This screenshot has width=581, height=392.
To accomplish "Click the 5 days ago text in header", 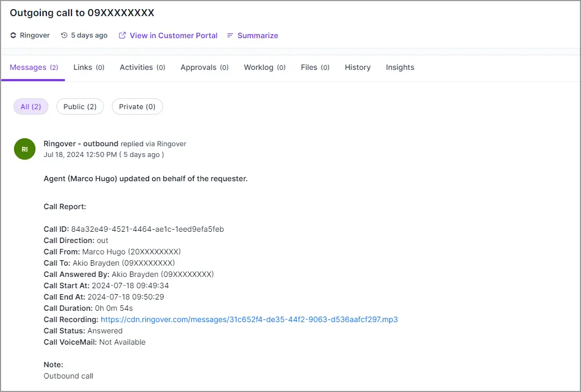I will pos(89,35).
